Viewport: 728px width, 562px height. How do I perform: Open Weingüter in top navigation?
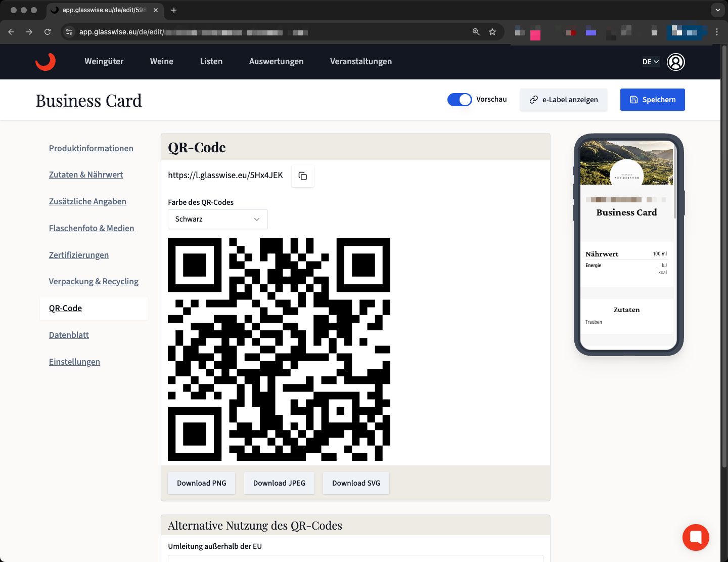[104, 61]
